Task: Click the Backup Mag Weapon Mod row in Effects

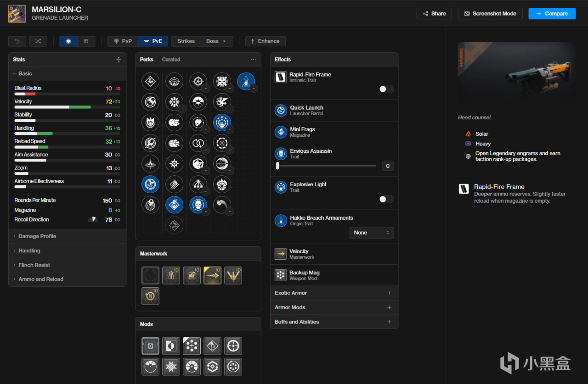Action: click(334, 275)
